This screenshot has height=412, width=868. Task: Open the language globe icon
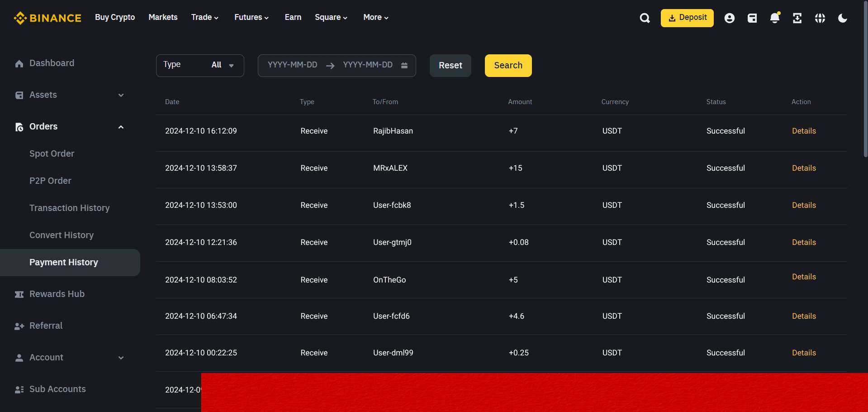[x=820, y=18]
